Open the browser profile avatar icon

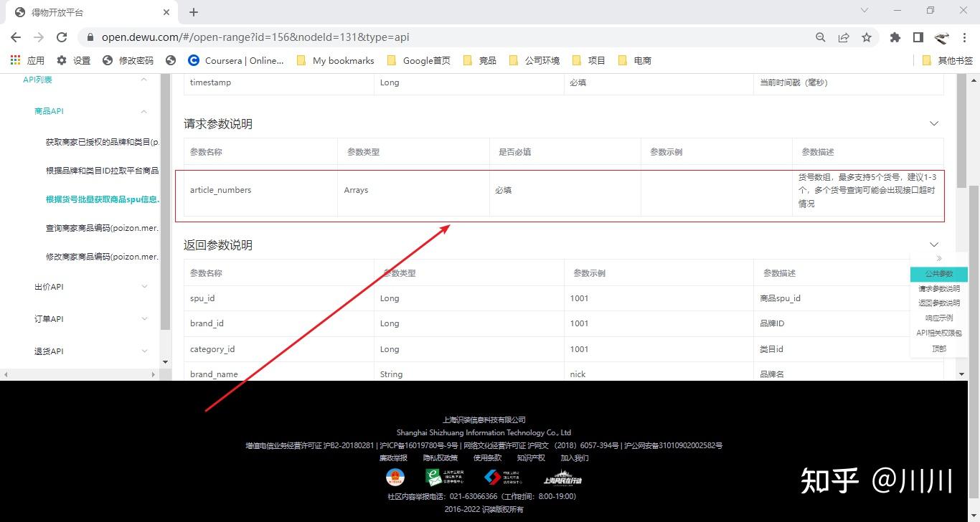pos(942,37)
